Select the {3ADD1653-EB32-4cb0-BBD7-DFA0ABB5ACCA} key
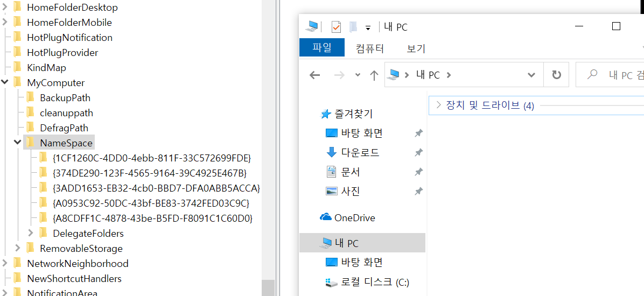This screenshot has width=644, height=296. (157, 188)
